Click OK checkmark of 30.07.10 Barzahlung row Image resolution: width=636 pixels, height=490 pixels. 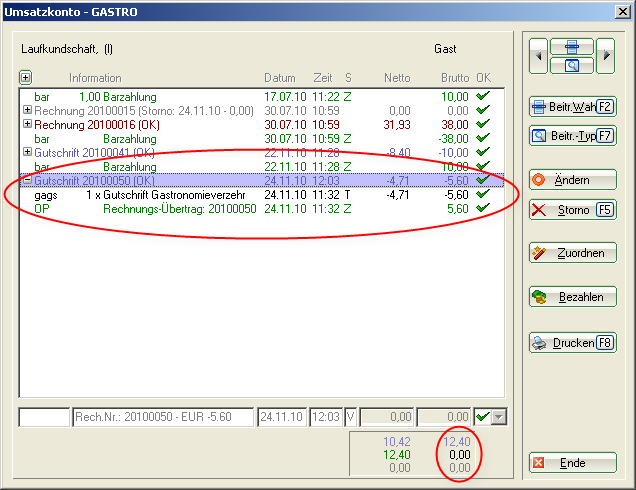(483, 138)
